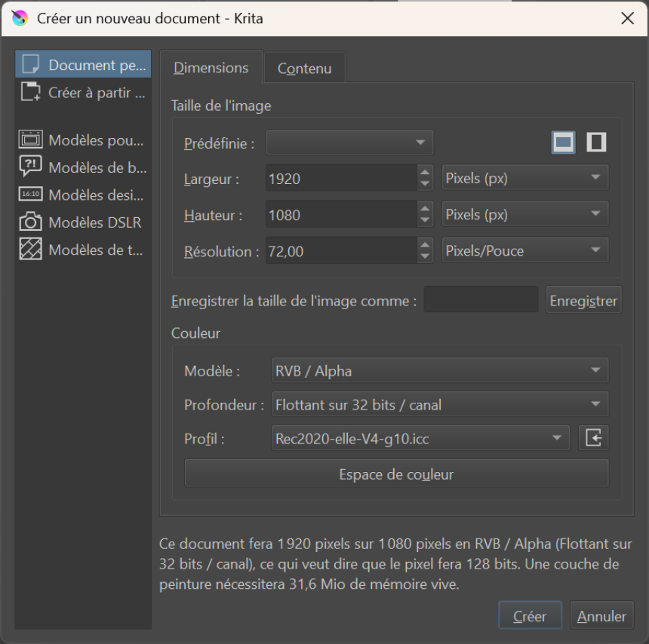Expand the Profondeur bit depth dropdown
Viewport: 649px width, 644px height.
pyautogui.click(x=438, y=404)
